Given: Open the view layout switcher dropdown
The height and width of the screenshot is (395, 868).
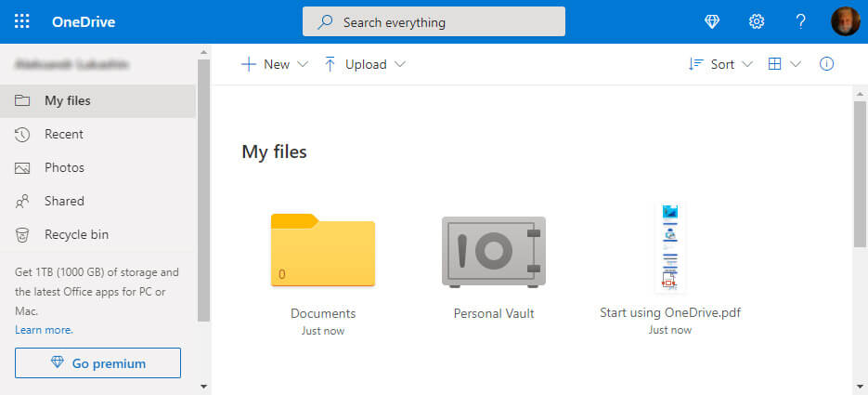Looking at the screenshot, I should (x=784, y=64).
